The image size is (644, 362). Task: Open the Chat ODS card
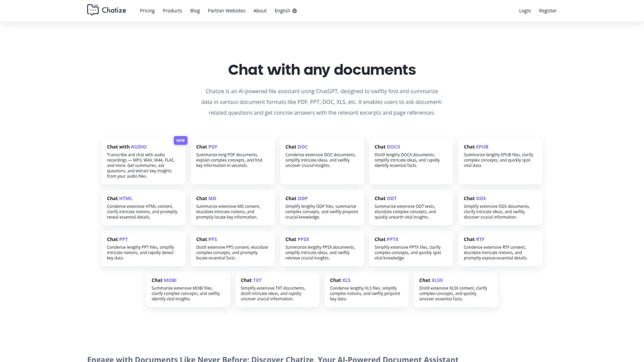(500, 208)
